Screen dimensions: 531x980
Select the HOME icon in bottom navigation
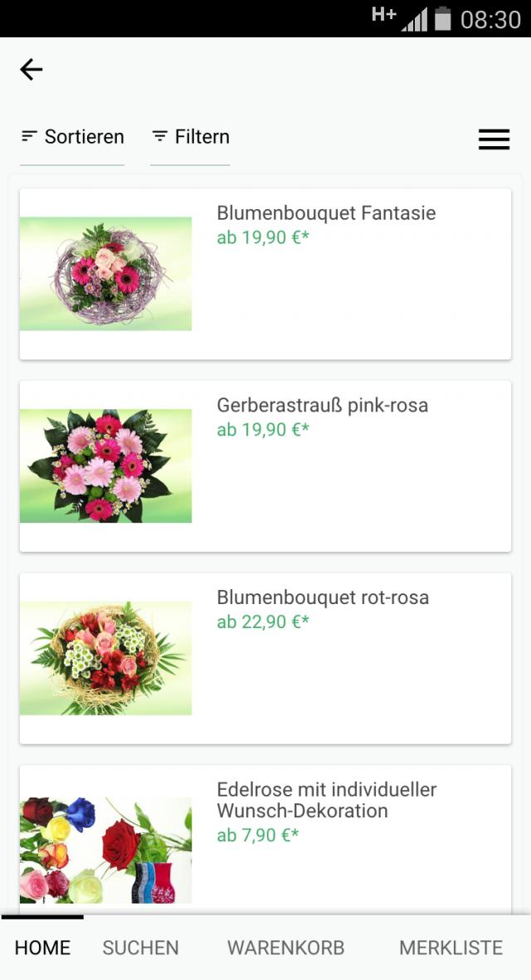tap(41, 947)
